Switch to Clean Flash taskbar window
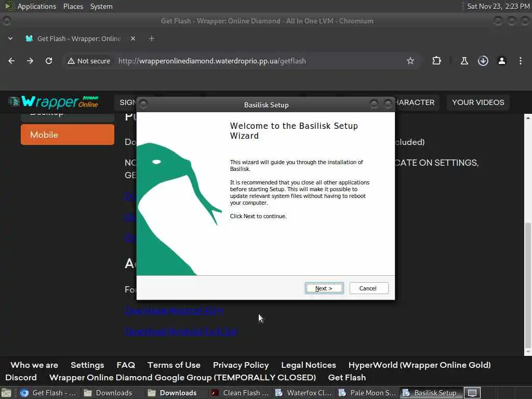Viewport: 532px width, 399px height. [240, 393]
